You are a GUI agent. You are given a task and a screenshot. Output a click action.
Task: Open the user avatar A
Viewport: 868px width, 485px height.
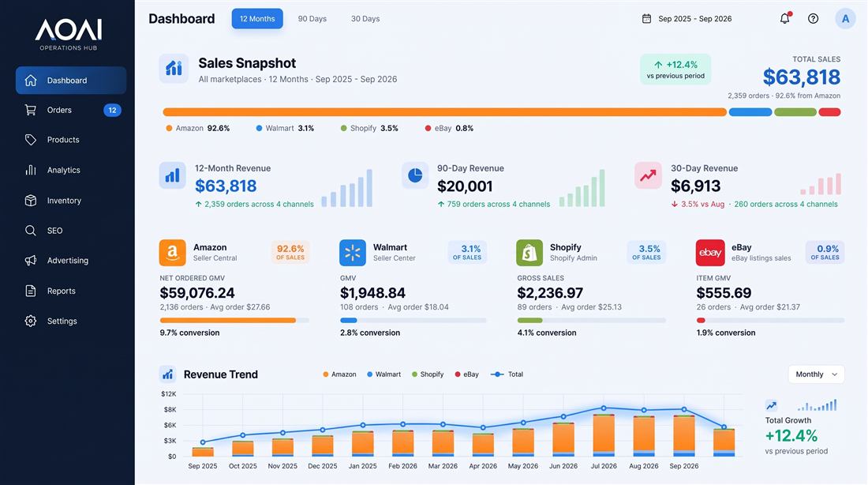[x=845, y=18]
